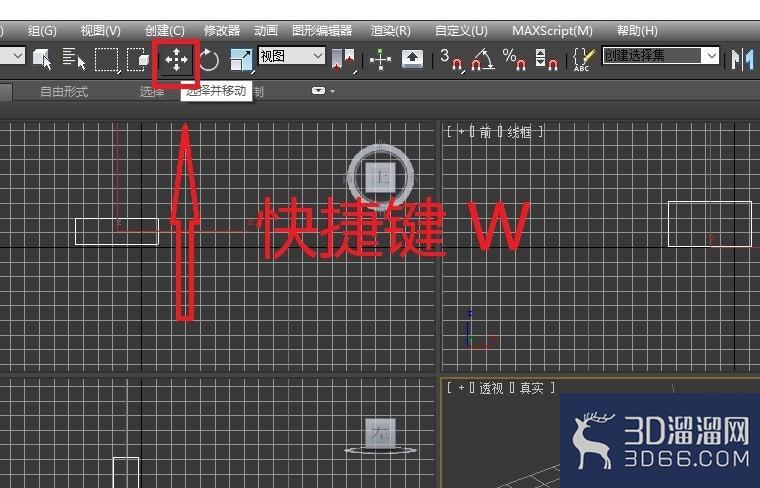Viewport: 760px width, 488px height.
Task: Click the 上 ViewCube face in top viewport
Action: pos(380,177)
